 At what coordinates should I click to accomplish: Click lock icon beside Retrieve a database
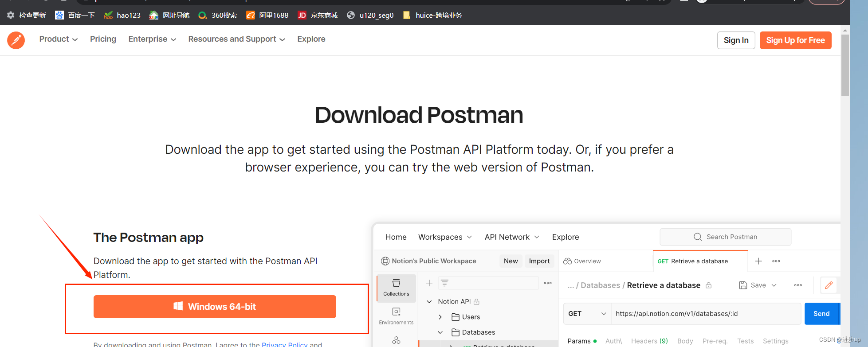709,285
